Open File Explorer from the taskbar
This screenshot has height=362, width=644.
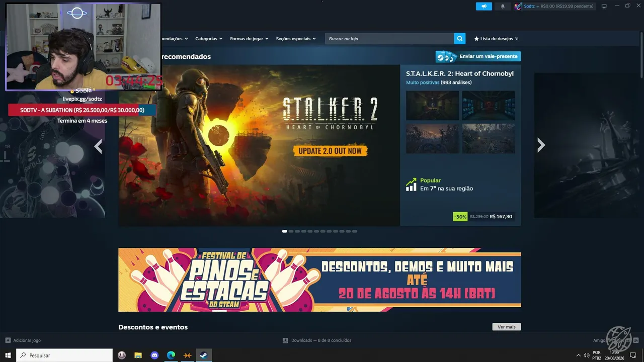tap(138, 355)
